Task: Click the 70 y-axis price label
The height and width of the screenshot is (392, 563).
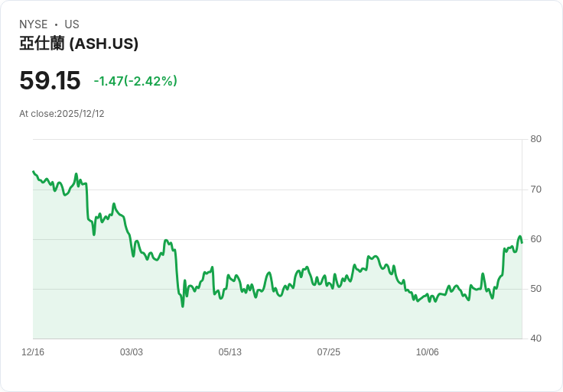Action: point(535,190)
